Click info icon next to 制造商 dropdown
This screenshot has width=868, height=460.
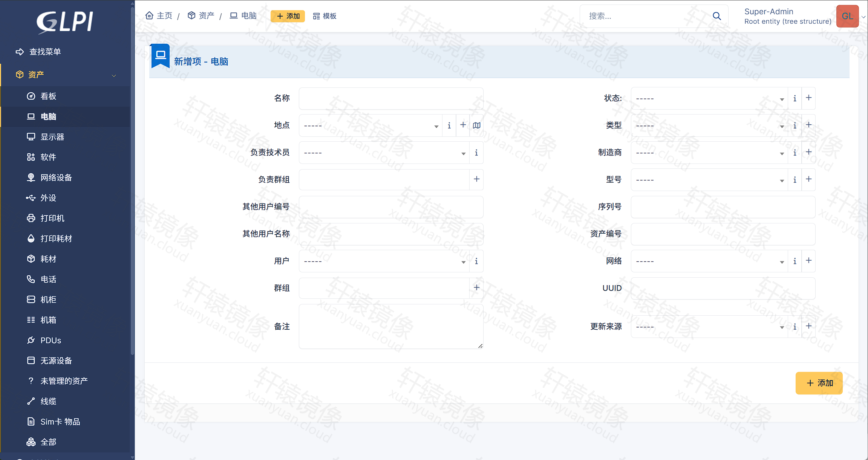click(x=795, y=153)
